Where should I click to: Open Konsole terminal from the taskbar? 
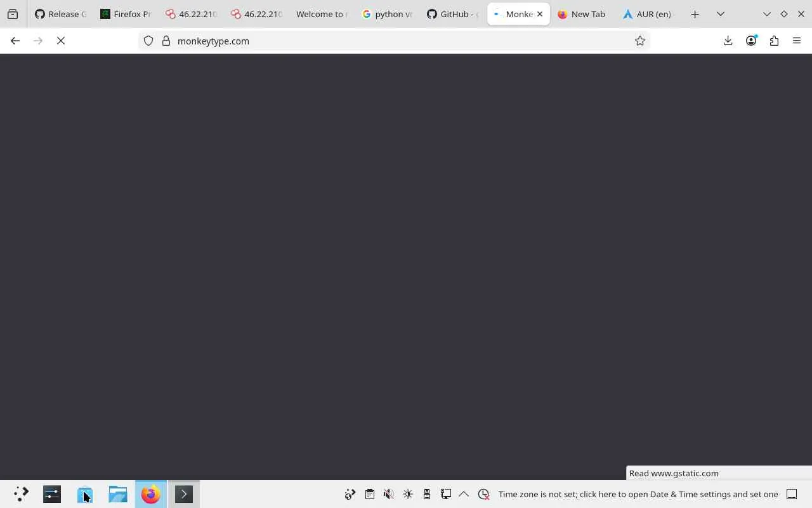click(x=184, y=494)
